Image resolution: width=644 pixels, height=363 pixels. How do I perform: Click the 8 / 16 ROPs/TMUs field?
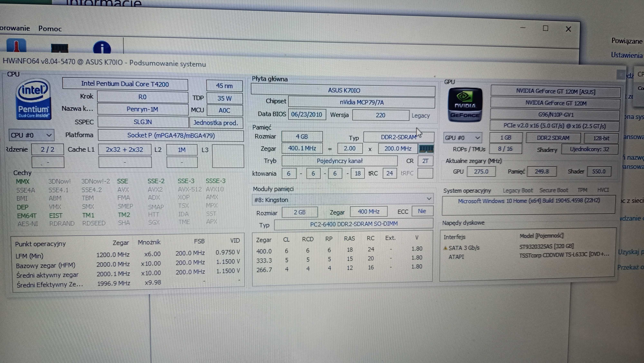pyautogui.click(x=505, y=149)
